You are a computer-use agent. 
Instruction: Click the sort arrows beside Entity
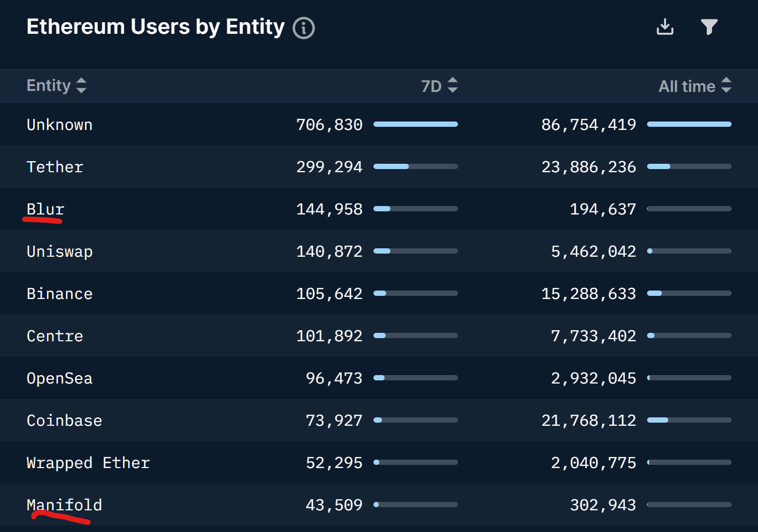[82, 85]
